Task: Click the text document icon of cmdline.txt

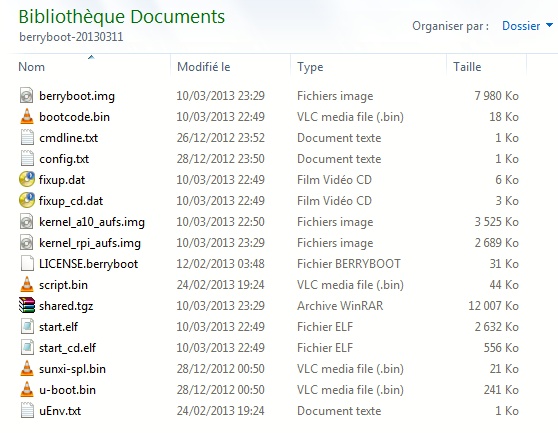Action: (27, 138)
